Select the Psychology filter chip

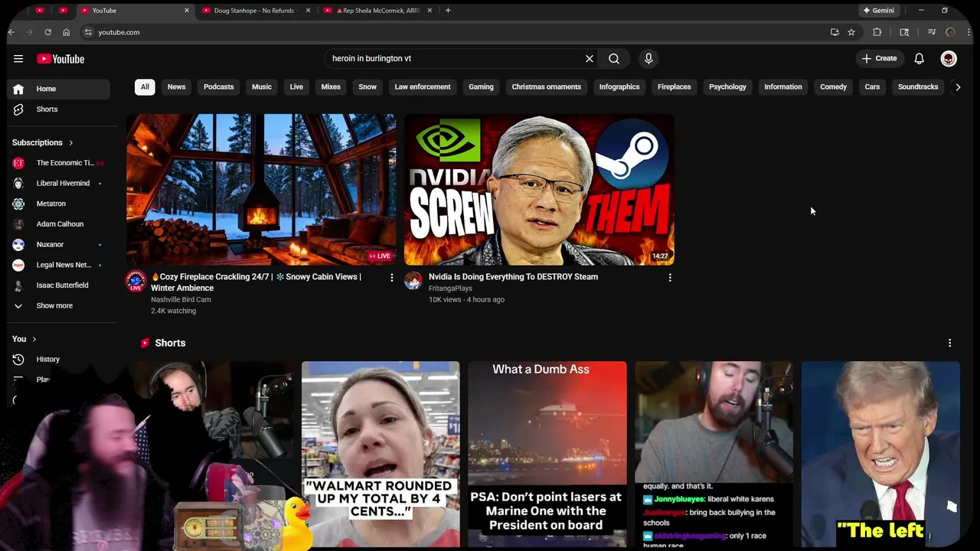click(x=727, y=87)
